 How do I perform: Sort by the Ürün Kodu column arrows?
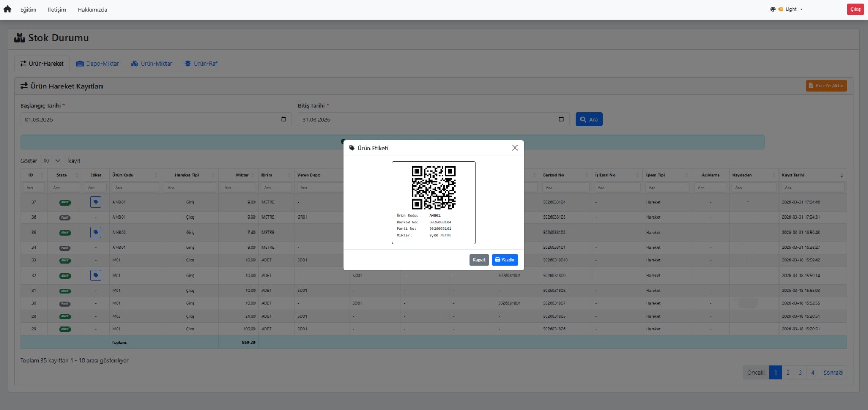[x=156, y=175]
